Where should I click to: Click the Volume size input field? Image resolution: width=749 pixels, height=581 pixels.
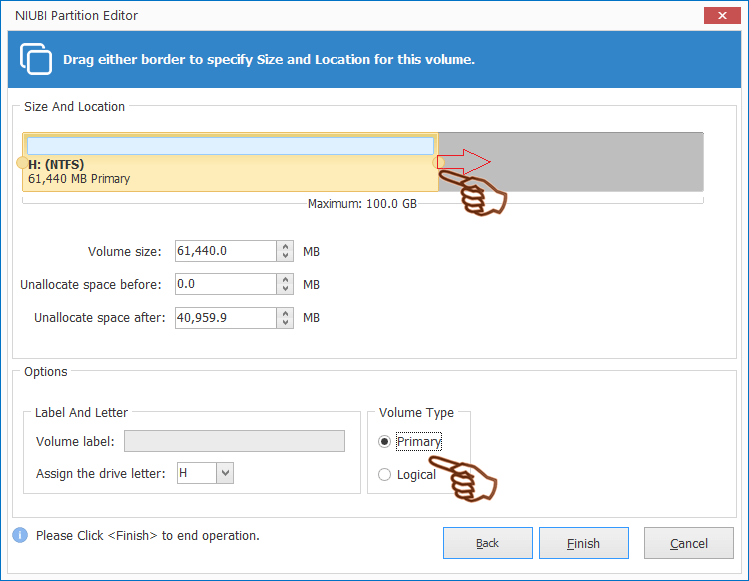point(225,252)
